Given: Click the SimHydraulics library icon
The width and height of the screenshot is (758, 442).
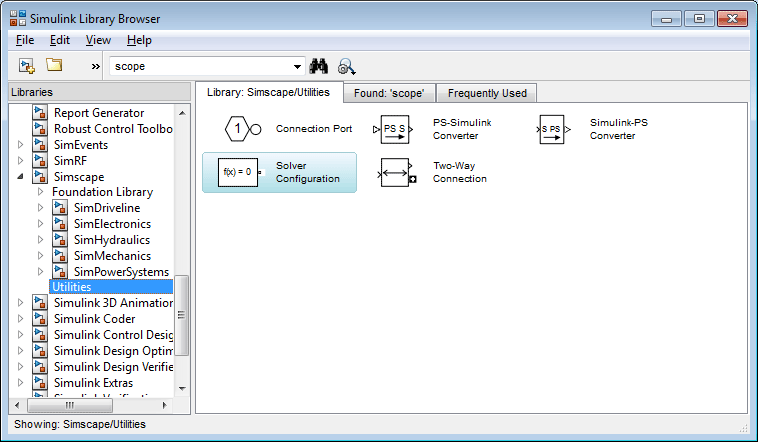Looking at the screenshot, I should click(60, 239).
